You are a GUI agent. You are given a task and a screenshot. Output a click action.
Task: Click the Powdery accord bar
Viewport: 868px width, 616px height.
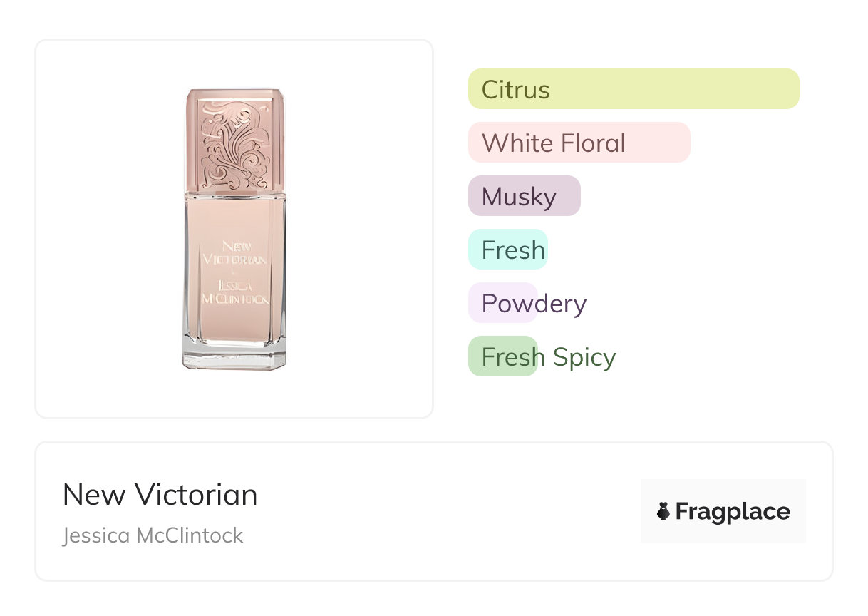tap(502, 303)
